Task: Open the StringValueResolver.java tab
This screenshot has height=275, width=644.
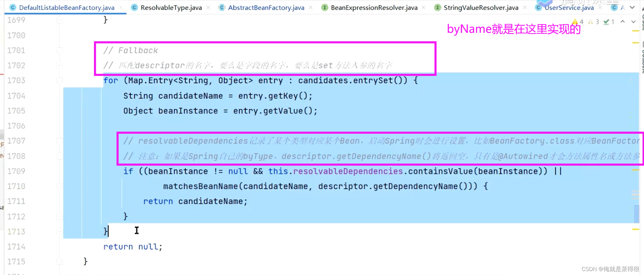Action: 481,8
